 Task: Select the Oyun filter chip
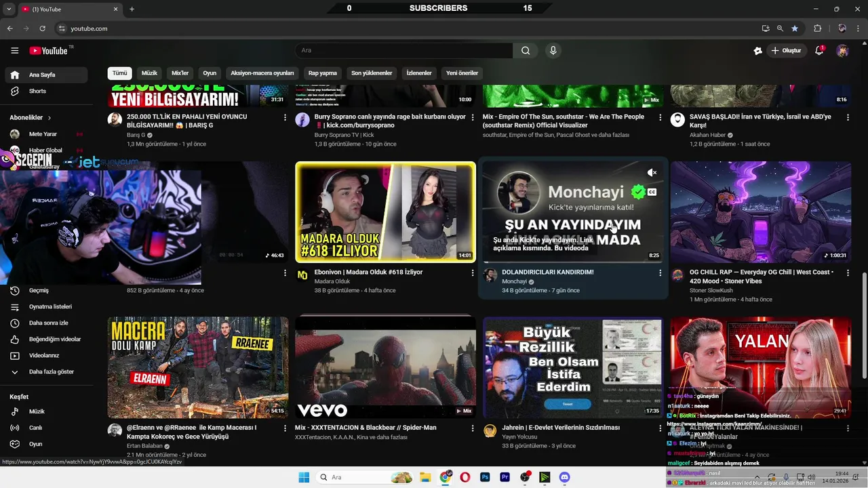click(x=210, y=73)
